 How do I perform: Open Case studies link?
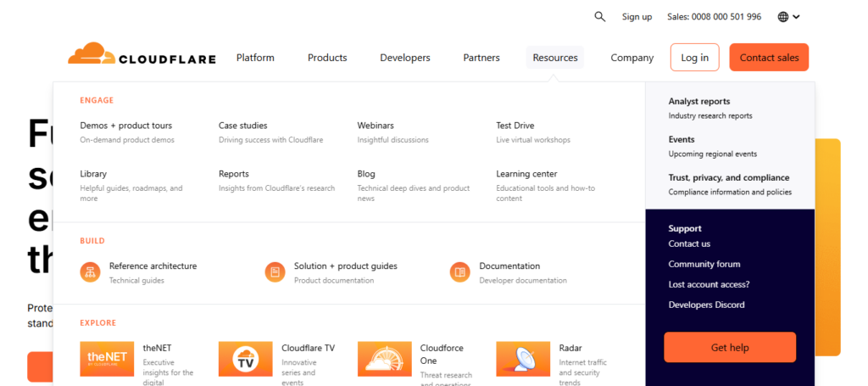[242, 126]
